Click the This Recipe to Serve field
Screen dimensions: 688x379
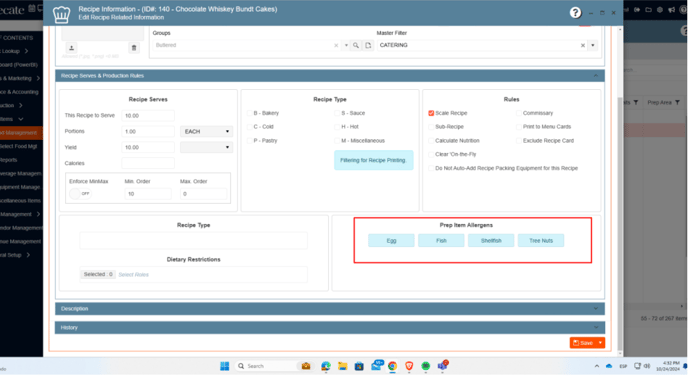(x=148, y=116)
